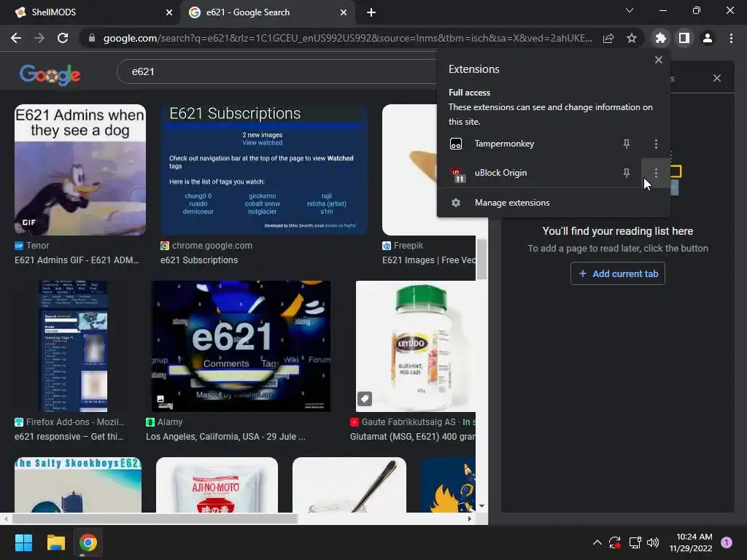Viewport: 747px width, 560px height.
Task: Click the Google logo
Action: [x=50, y=74]
